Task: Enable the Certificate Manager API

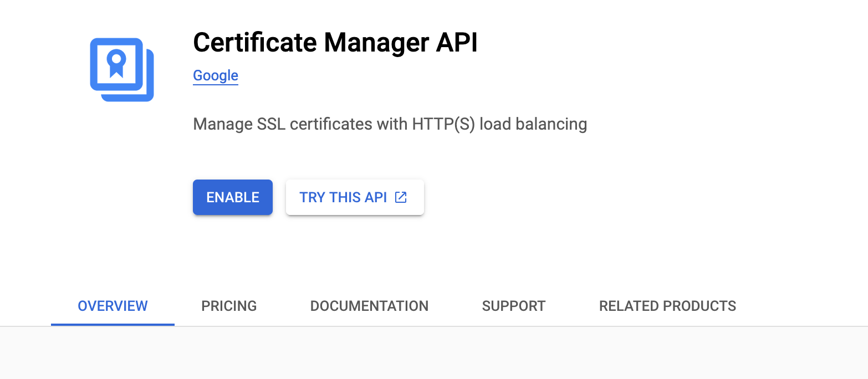Action: tap(233, 197)
